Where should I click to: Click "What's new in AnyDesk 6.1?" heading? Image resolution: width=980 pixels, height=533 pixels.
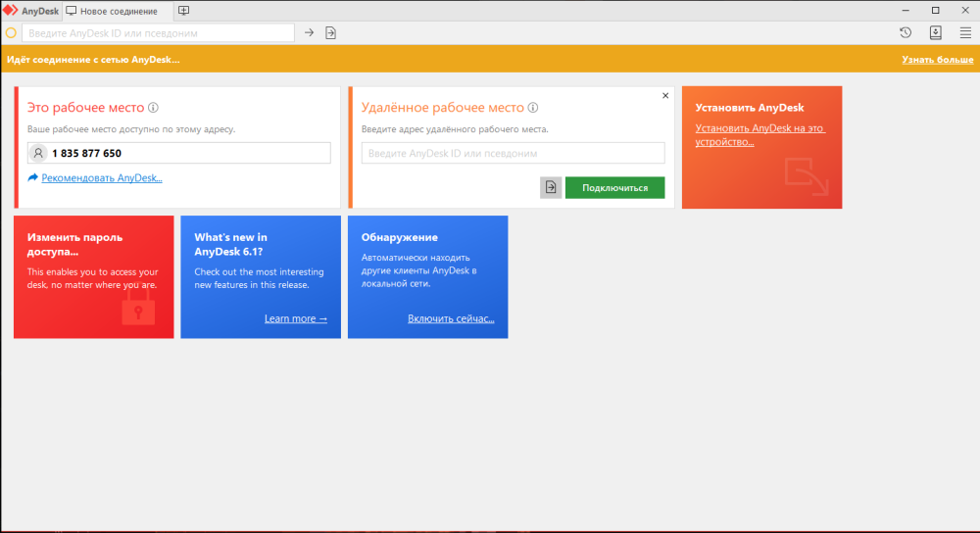(x=230, y=244)
